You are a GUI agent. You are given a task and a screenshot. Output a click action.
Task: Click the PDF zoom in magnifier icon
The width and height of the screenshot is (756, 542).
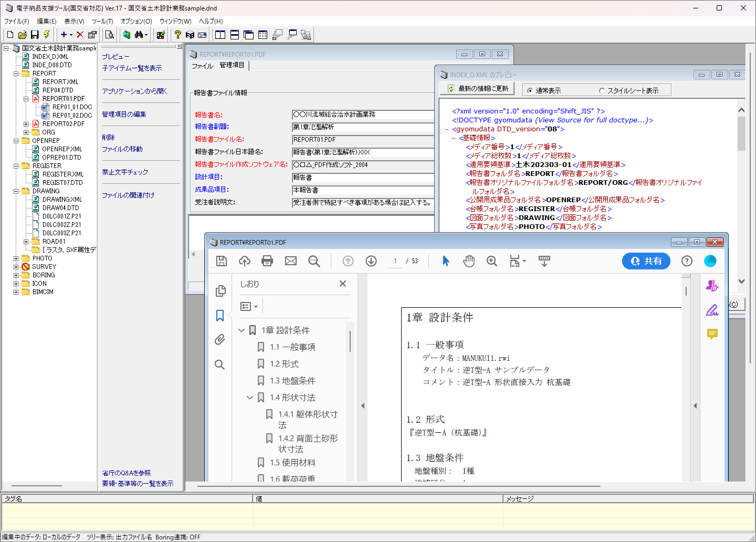coord(492,261)
